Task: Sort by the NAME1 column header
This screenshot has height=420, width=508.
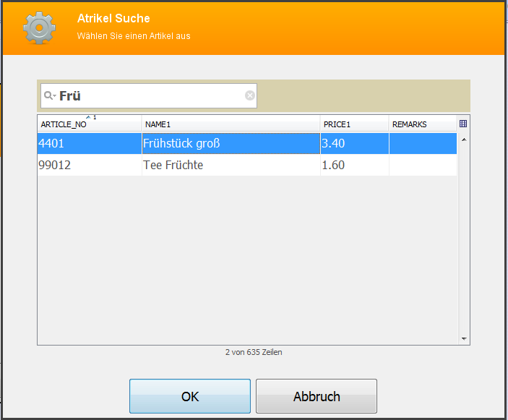Action: pyautogui.click(x=231, y=124)
